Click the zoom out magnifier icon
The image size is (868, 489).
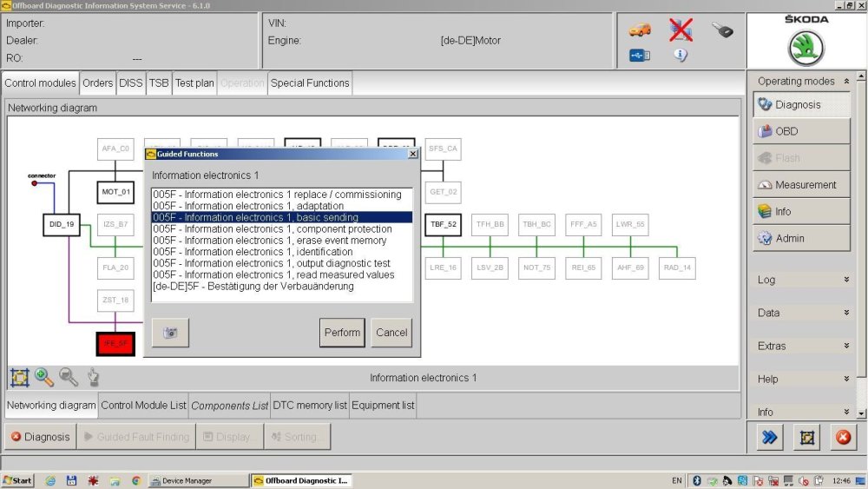pyautogui.click(x=68, y=377)
